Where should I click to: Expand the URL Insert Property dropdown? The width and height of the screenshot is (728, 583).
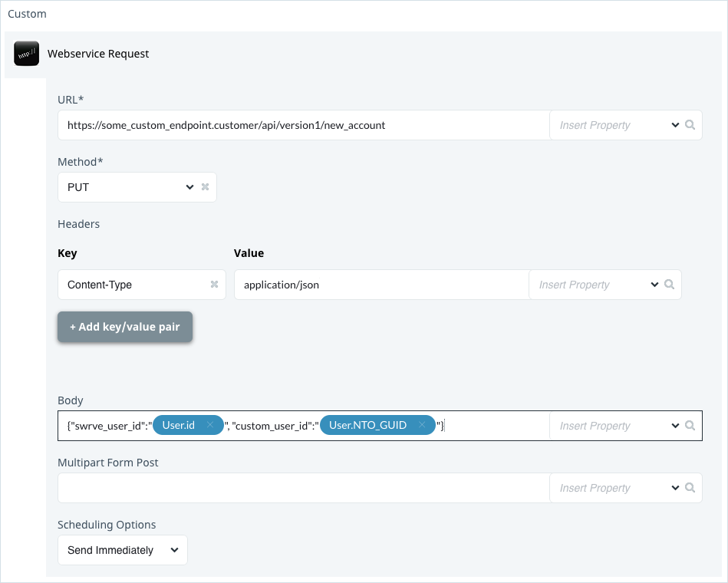coord(675,125)
